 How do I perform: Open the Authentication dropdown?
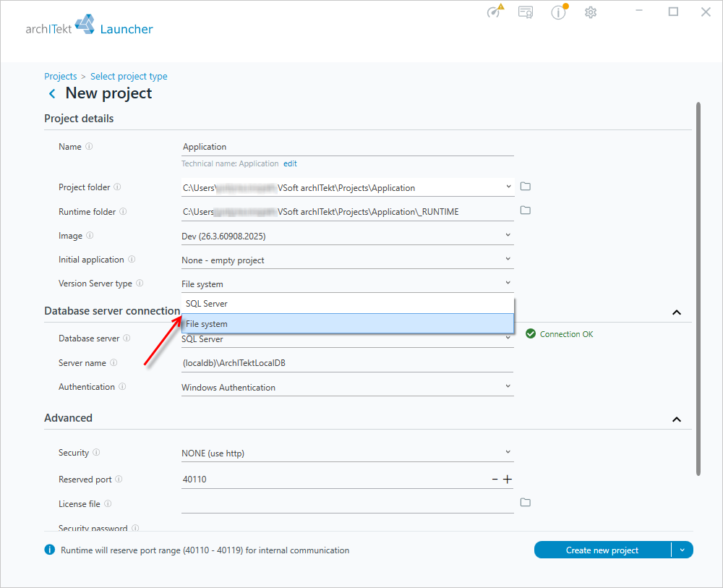pos(508,386)
